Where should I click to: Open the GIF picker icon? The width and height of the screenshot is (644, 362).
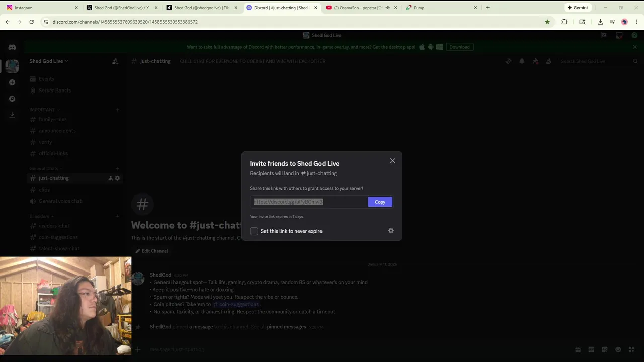[591, 349]
